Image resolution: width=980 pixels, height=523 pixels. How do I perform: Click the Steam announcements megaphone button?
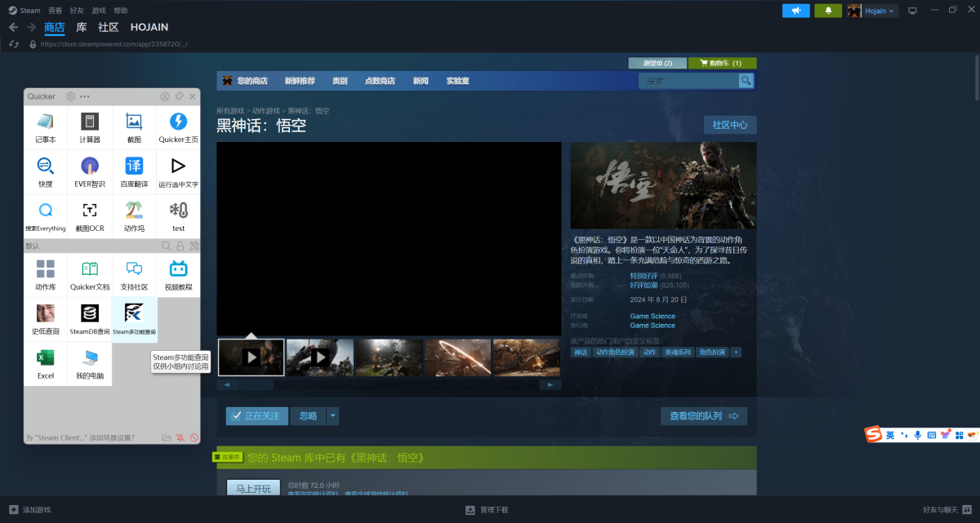click(795, 11)
